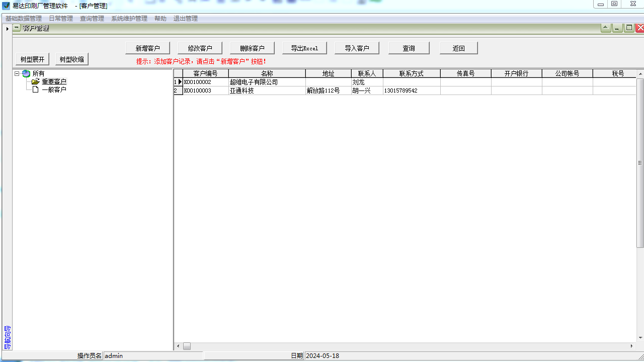Click the row marker arrow of record 1
This screenshot has width=644, height=362.
tap(180, 82)
